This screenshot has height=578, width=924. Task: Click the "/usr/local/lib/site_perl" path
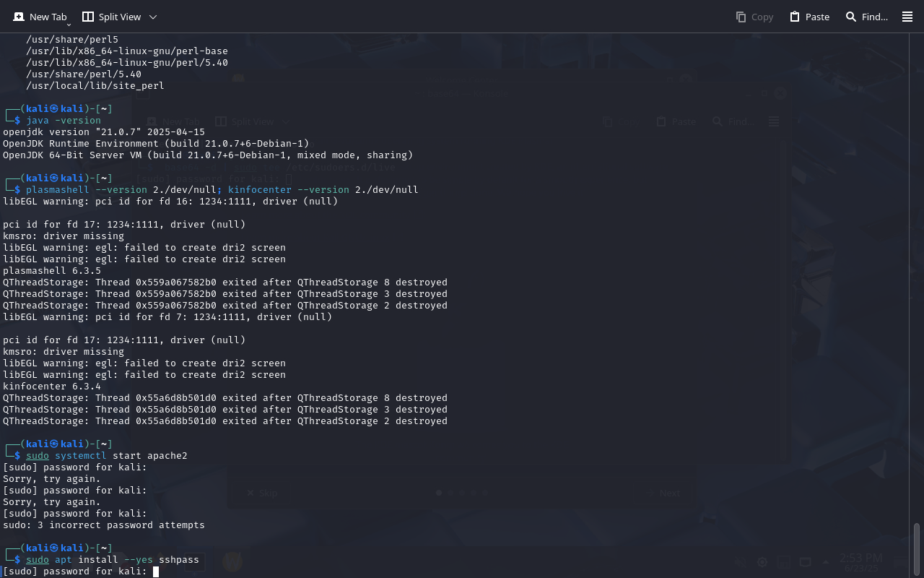[95, 86]
